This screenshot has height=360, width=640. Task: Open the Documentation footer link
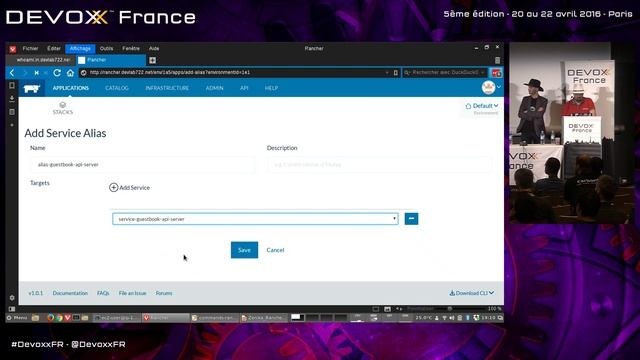click(x=70, y=293)
